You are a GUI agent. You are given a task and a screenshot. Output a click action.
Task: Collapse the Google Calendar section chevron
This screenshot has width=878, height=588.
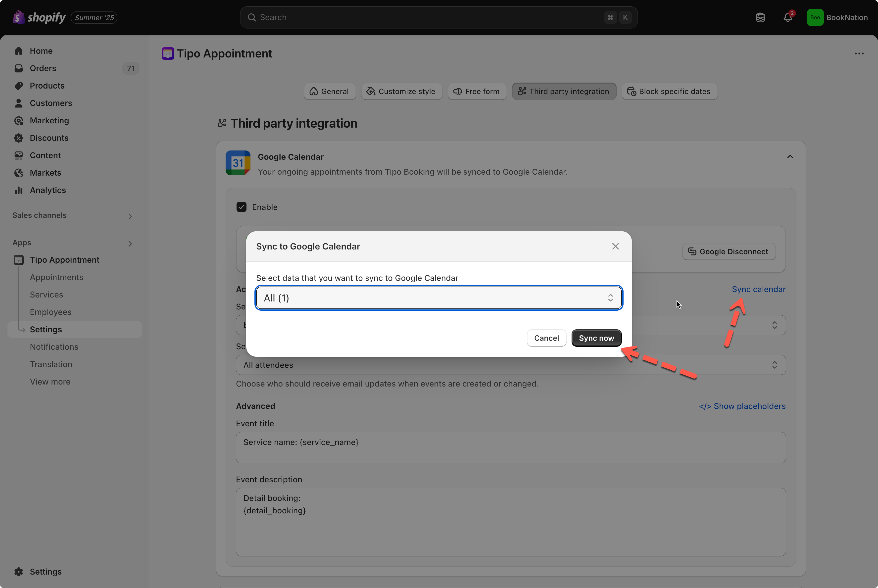click(790, 157)
